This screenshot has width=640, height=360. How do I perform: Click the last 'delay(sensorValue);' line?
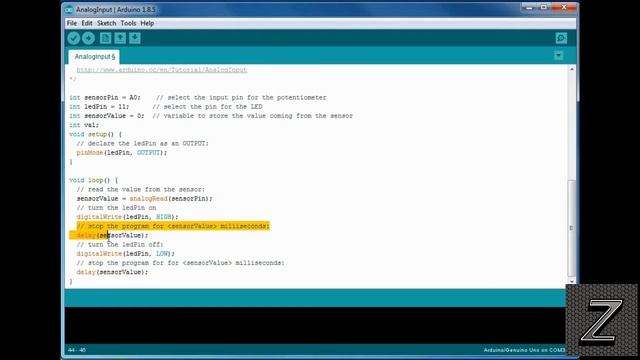(112, 272)
